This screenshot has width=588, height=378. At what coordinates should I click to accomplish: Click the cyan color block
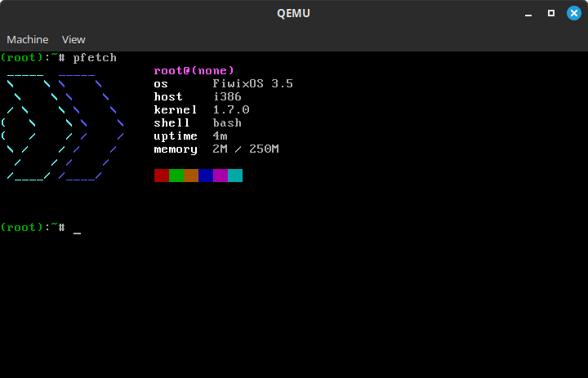tap(235, 176)
